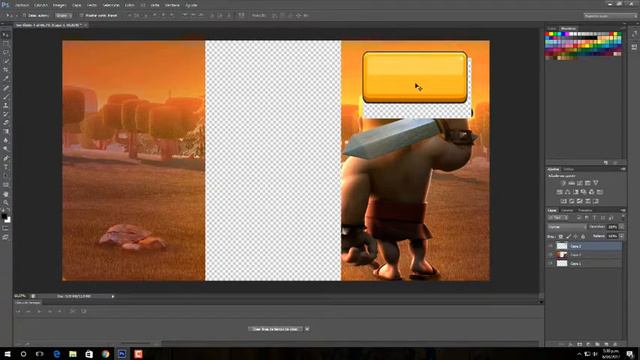Viewport: 640px width, 360px height.
Task: Select the Eyedropper tool
Action: 6,78
